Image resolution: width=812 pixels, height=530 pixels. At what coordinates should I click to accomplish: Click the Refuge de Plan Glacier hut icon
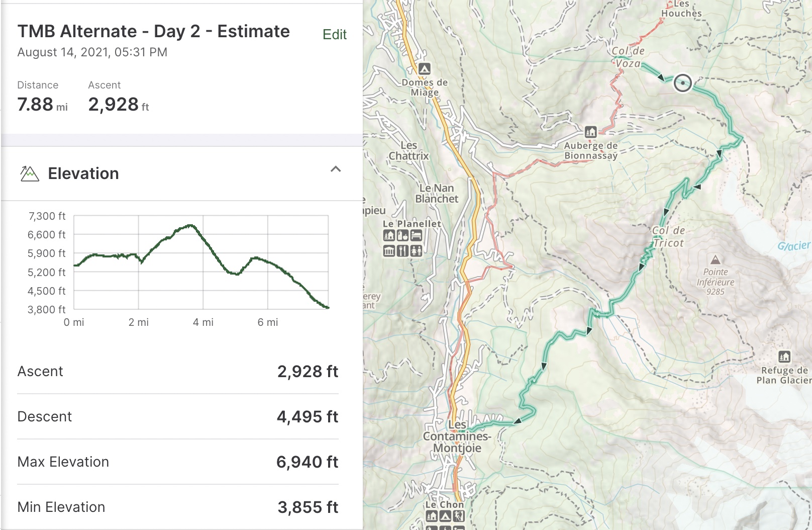point(784,357)
